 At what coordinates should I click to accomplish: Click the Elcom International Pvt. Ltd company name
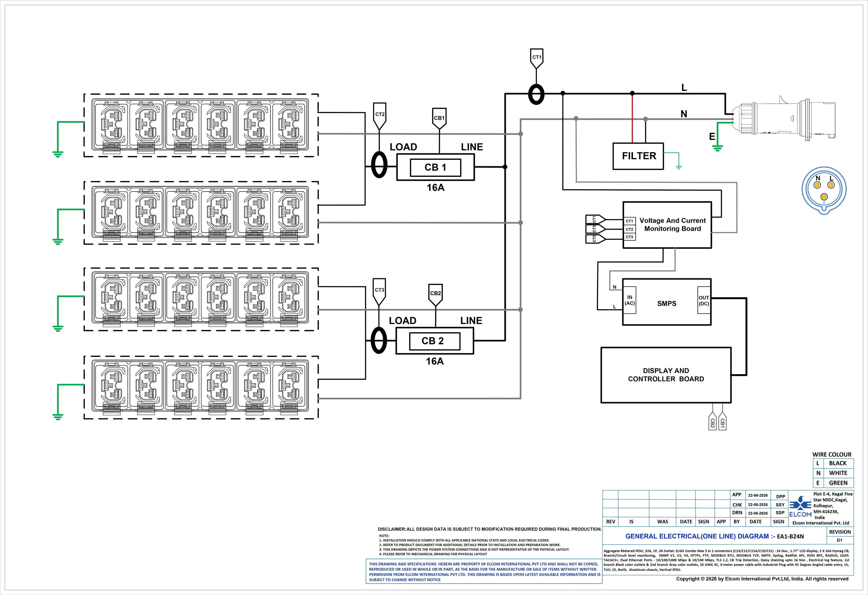click(821, 523)
